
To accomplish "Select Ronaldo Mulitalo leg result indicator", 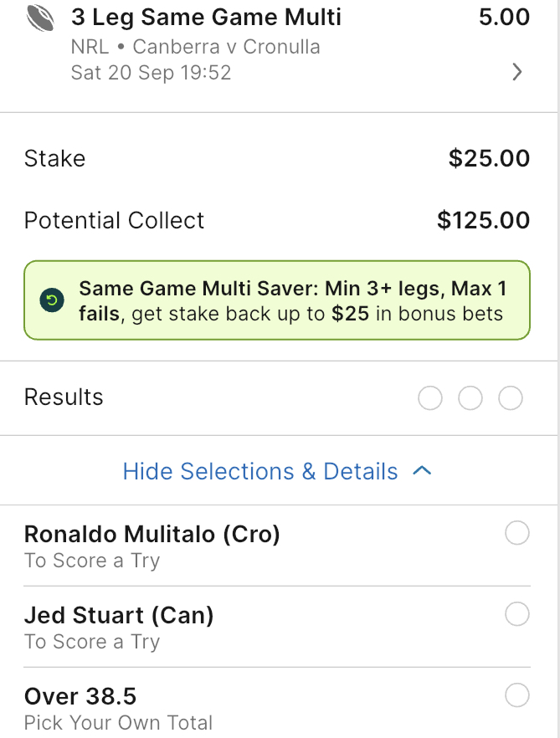I will pos(517,533).
